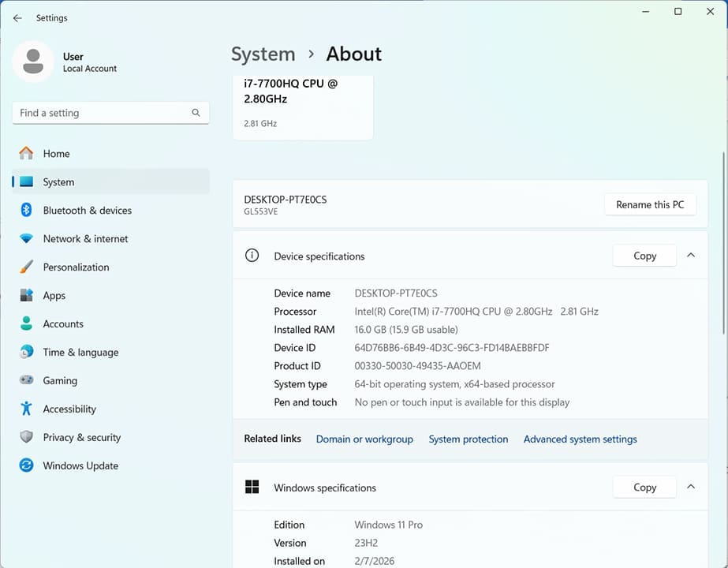Image resolution: width=728 pixels, height=568 pixels.
Task: Click the Time & language globe icon
Action: point(27,352)
